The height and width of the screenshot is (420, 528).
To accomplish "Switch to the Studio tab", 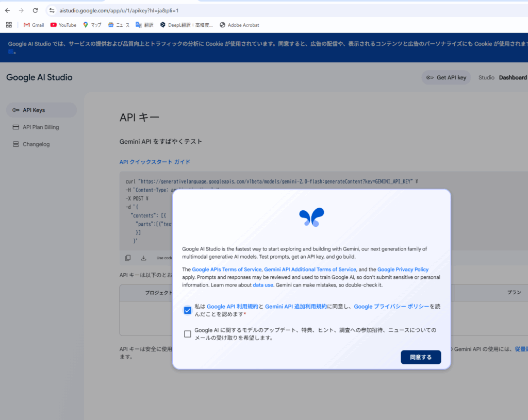I will pyautogui.click(x=486, y=77).
